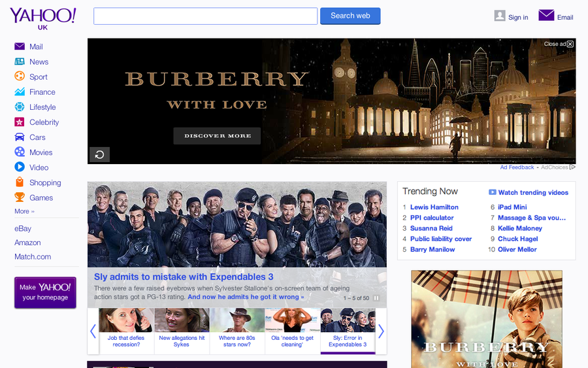
Task: Click the Email envelope icon at top right
Action: tap(546, 16)
